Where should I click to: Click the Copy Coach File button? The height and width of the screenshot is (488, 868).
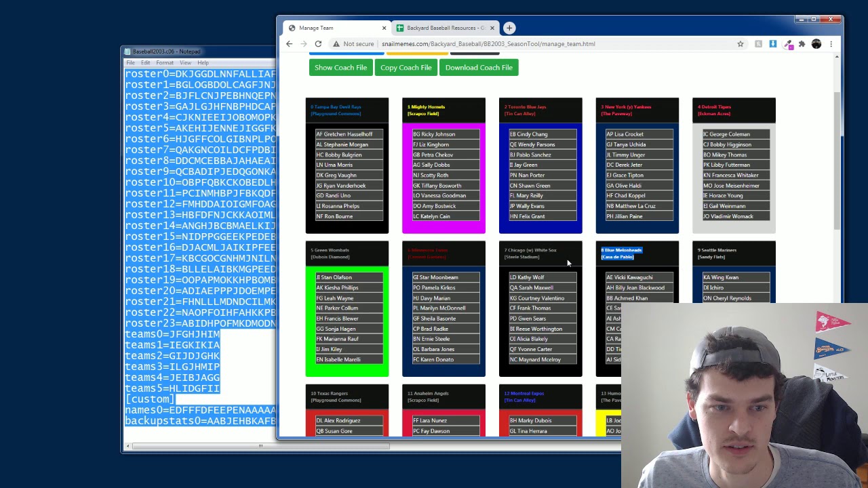point(406,67)
